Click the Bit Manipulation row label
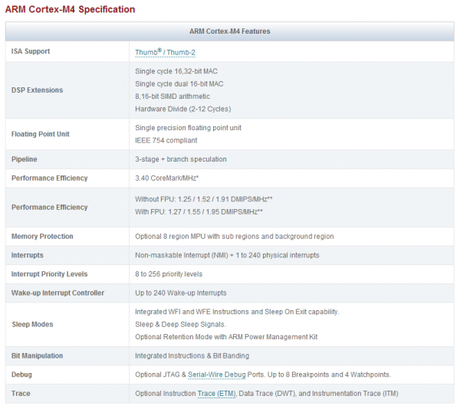This screenshot has width=460, height=409. [x=37, y=356]
